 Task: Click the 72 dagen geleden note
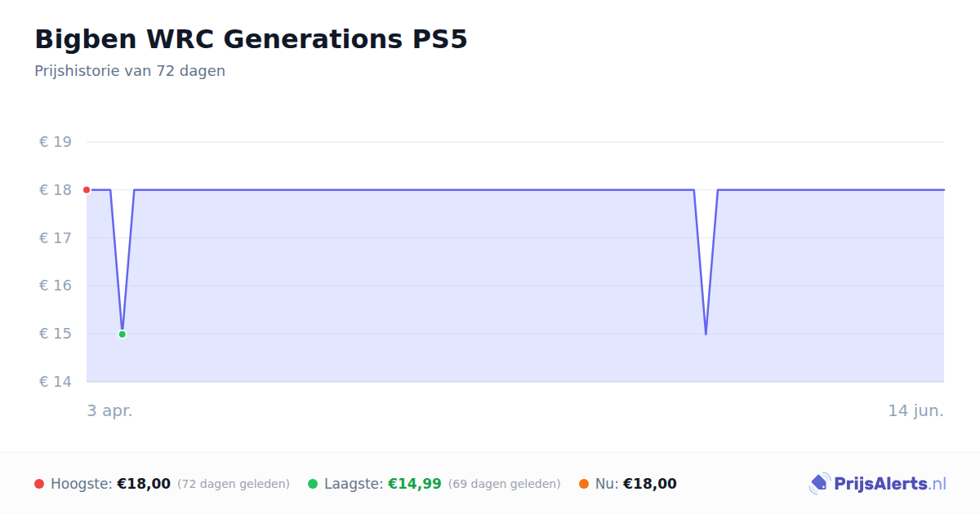234,484
